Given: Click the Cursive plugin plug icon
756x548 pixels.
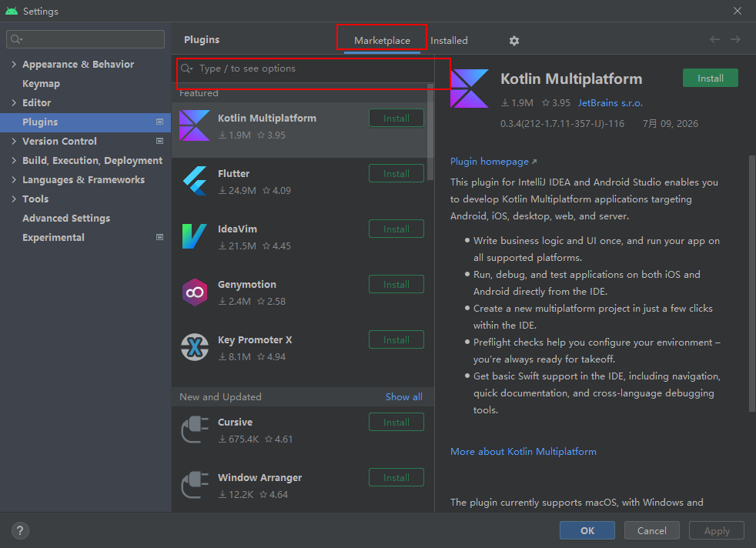Looking at the screenshot, I should coord(195,429).
